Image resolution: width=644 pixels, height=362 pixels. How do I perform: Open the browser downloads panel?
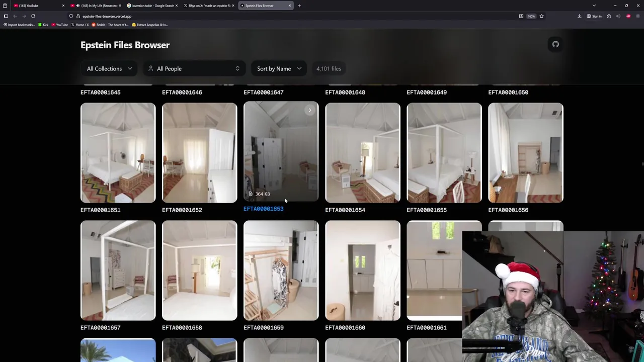tap(579, 16)
